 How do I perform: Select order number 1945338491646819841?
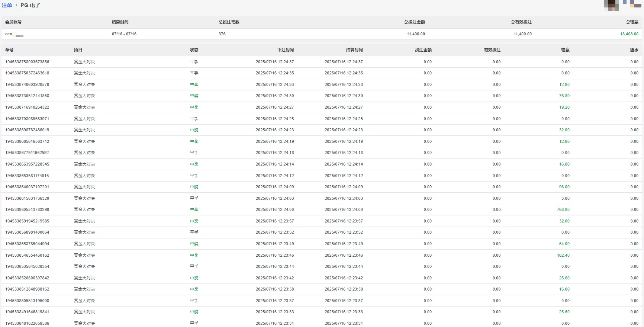pos(27,312)
